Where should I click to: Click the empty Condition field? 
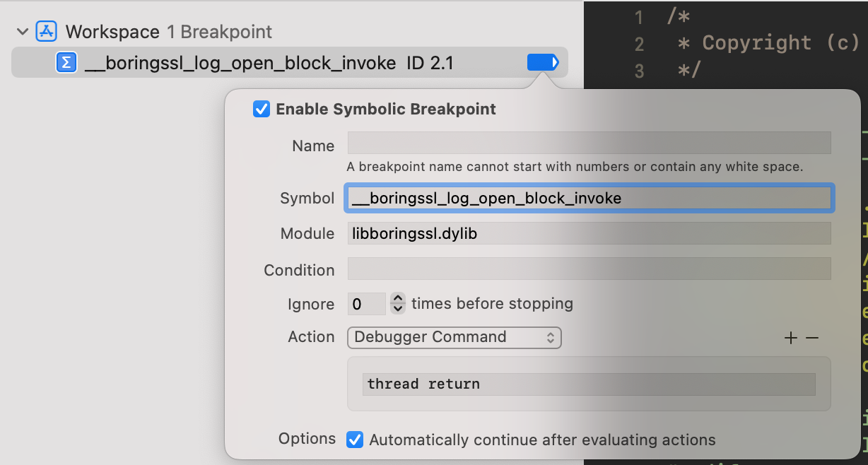click(588, 269)
